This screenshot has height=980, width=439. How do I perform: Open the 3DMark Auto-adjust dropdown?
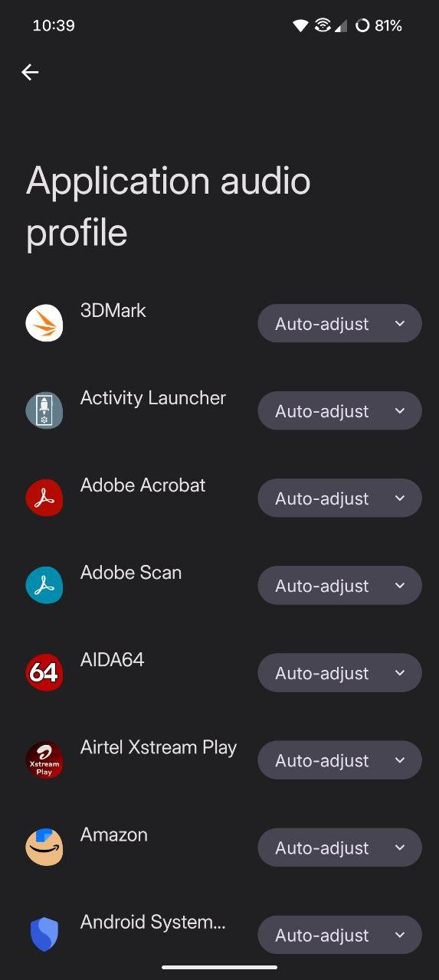point(339,324)
